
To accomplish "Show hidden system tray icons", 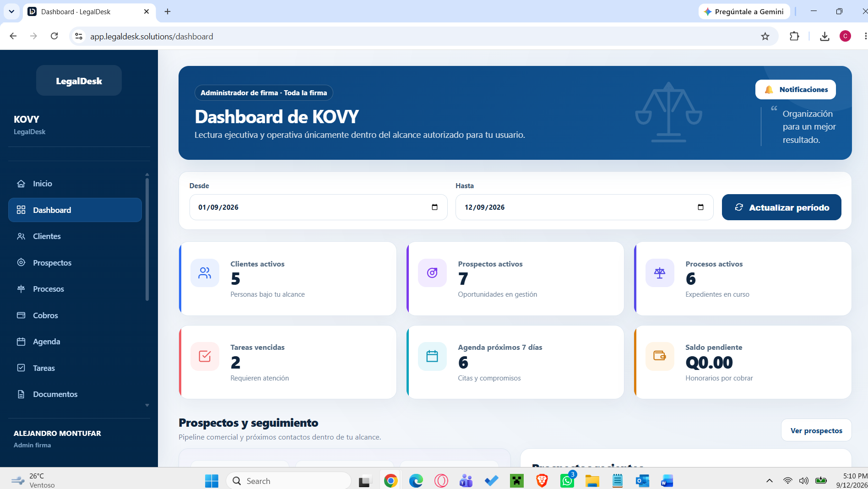I will (769, 481).
